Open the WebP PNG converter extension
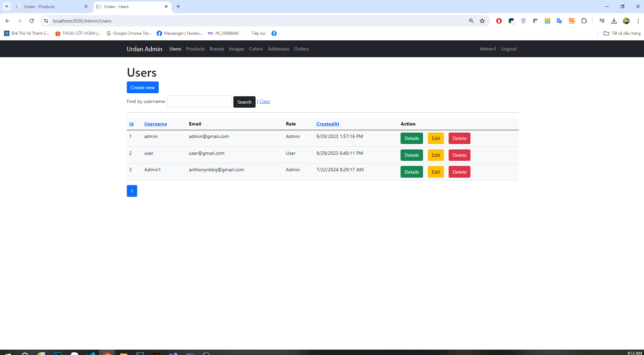The image size is (644, 355). [547, 21]
